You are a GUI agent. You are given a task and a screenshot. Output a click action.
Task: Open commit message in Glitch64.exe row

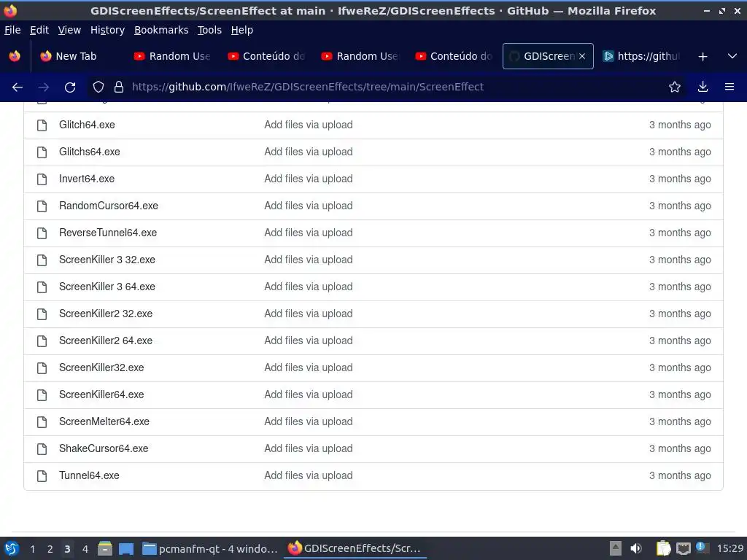pyautogui.click(x=309, y=125)
